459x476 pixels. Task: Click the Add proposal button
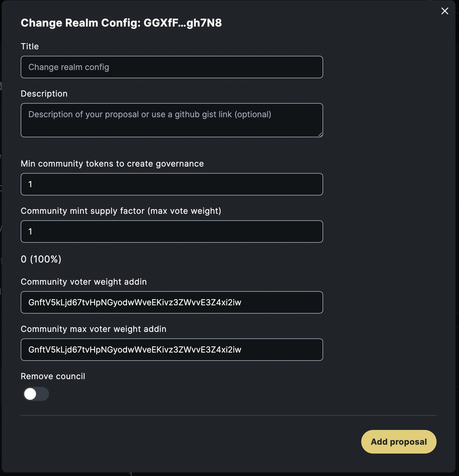(398, 442)
